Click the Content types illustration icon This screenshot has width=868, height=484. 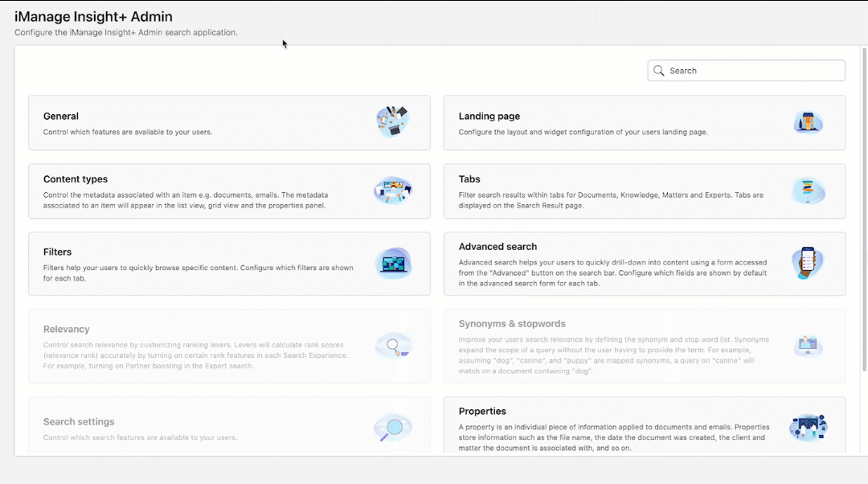392,191
